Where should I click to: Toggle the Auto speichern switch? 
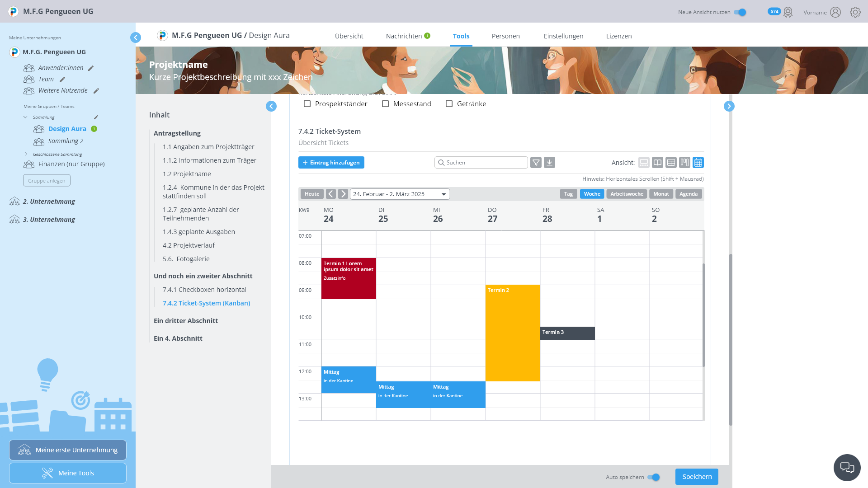(654, 477)
